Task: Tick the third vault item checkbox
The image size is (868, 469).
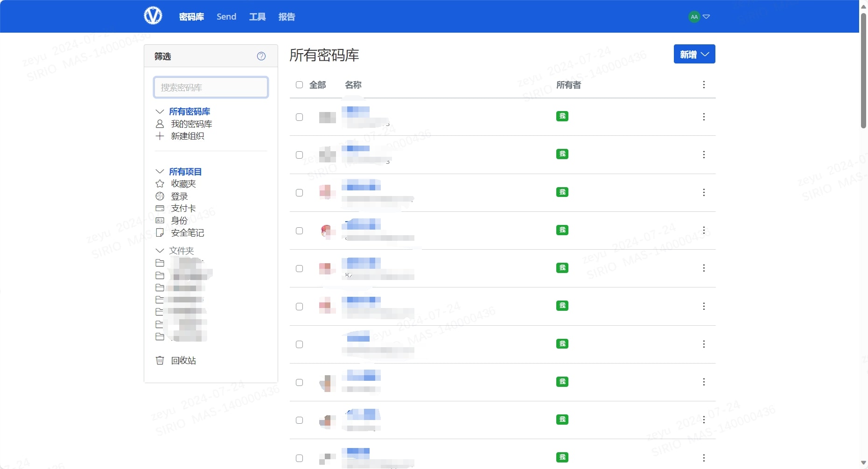Action: [x=299, y=193]
